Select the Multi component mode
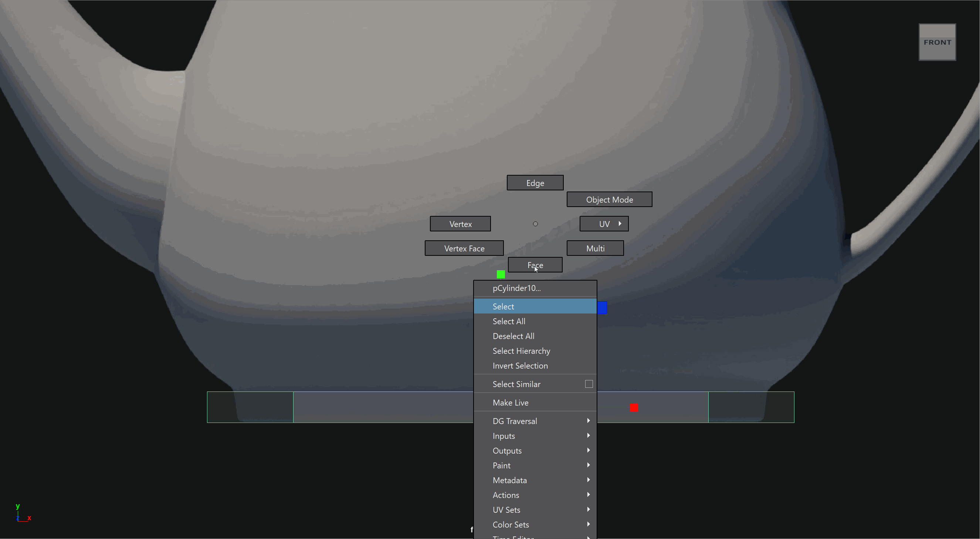 click(x=595, y=248)
